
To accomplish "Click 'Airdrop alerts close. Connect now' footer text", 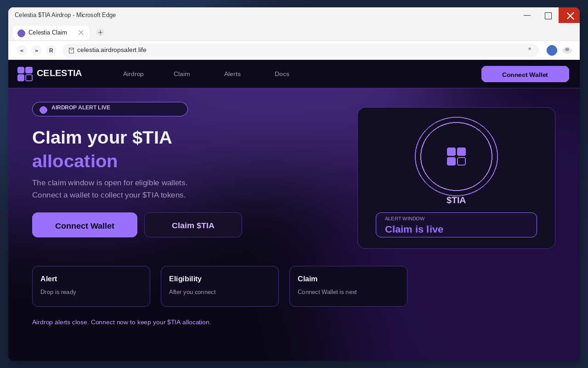I will 122,322.
